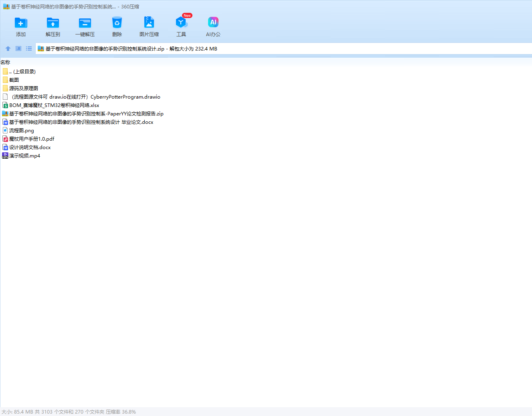Select the PaperYY论文检测报告.zip file

click(83, 113)
